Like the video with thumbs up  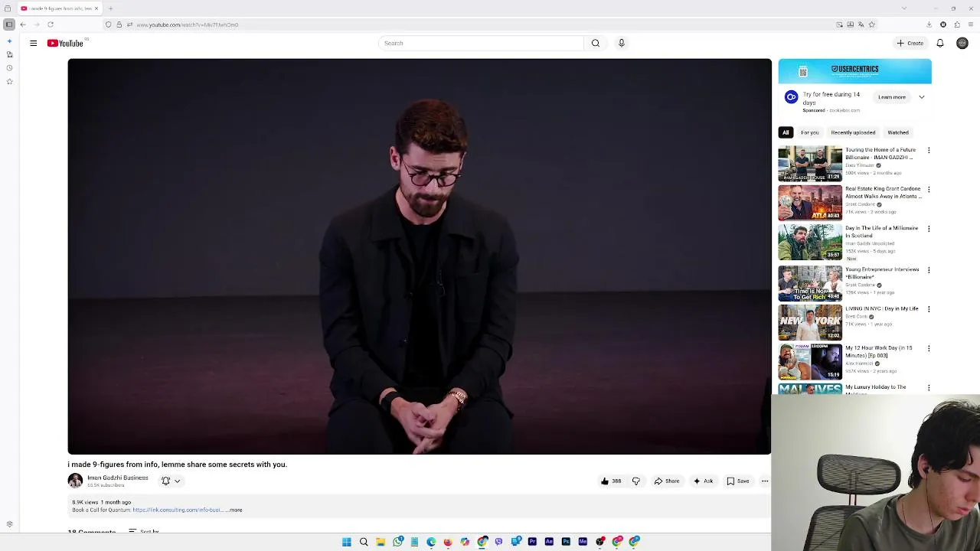click(x=612, y=481)
